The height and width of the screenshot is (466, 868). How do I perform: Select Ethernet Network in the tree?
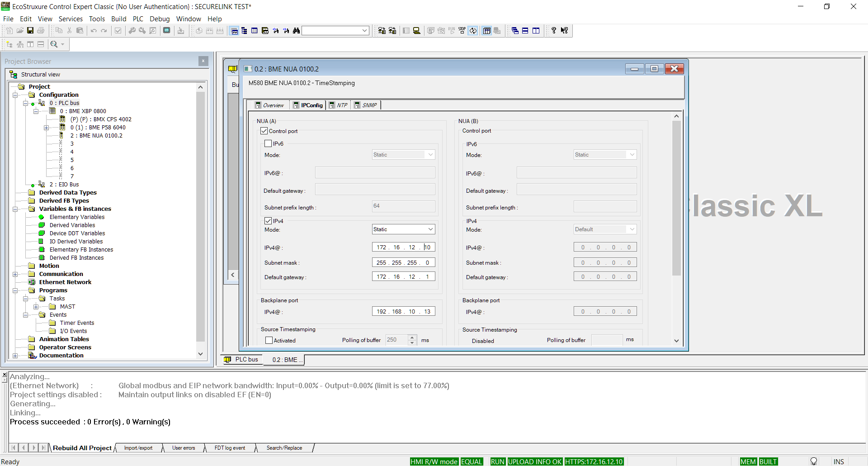(x=65, y=282)
